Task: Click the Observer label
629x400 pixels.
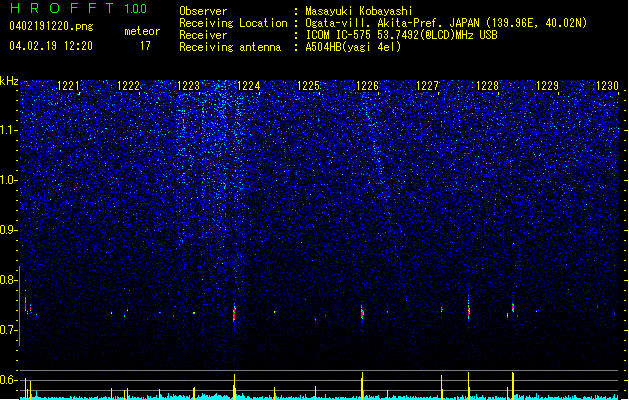Action: 203,11
